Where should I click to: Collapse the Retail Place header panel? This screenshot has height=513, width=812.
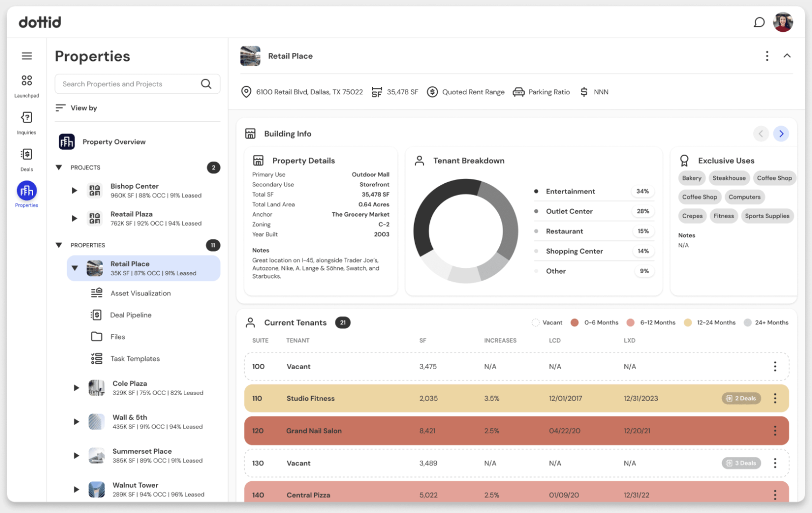click(x=787, y=56)
